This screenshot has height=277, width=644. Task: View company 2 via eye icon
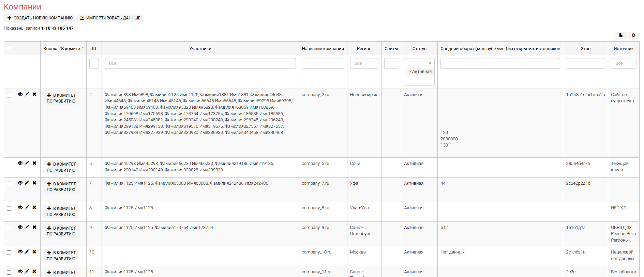pyautogui.click(x=20, y=94)
